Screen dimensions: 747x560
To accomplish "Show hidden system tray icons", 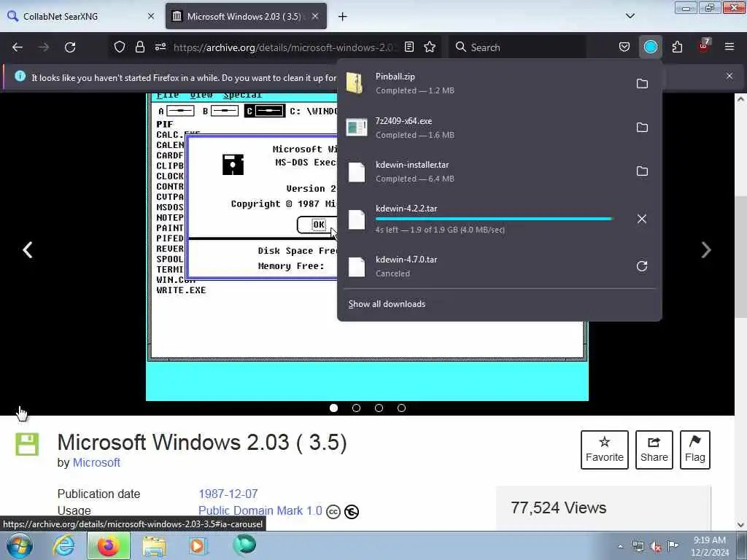I will [x=620, y=547].
